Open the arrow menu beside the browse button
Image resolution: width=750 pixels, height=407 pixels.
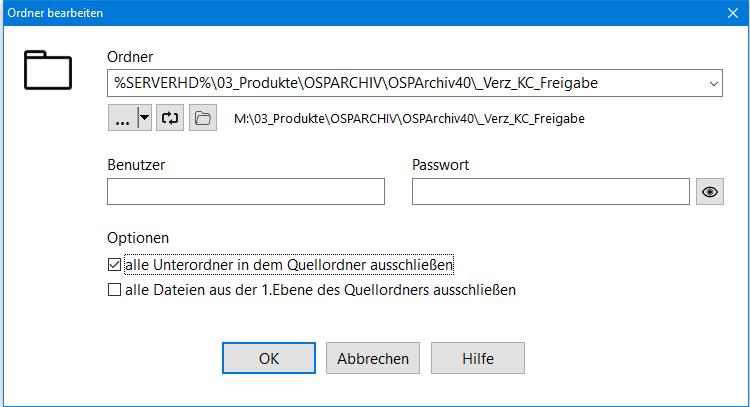pos(144,118)
